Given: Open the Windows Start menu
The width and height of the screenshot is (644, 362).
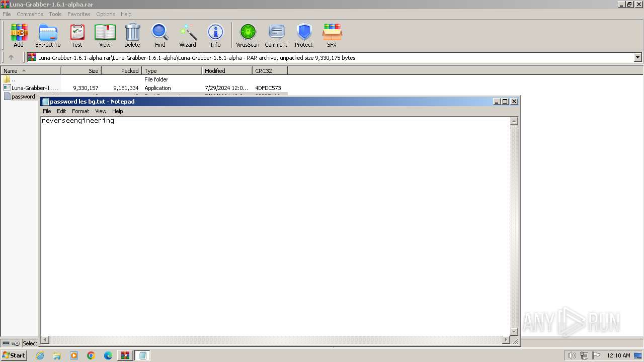Looking at the screenshot, I should (x=14, y=355).
